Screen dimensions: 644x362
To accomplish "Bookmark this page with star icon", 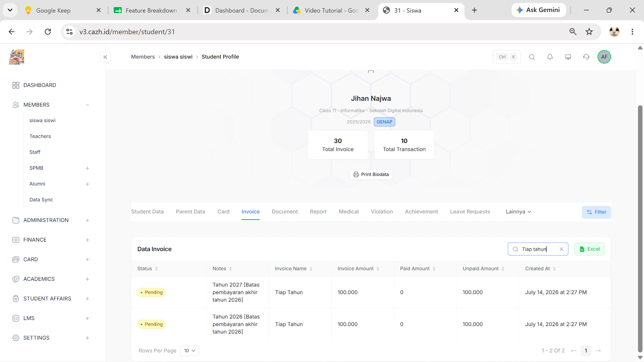I will pyautogui.click(x=589, y=32).
